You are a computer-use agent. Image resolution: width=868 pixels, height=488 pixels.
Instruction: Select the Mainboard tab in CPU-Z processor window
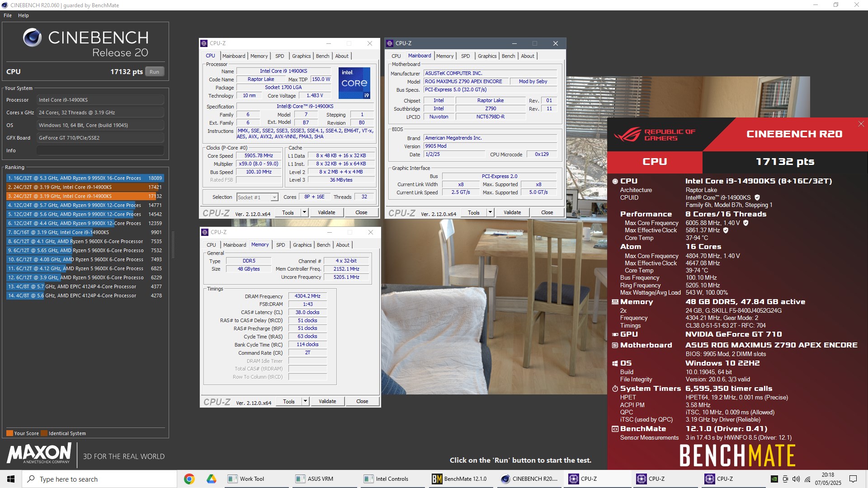click(234, 56)
